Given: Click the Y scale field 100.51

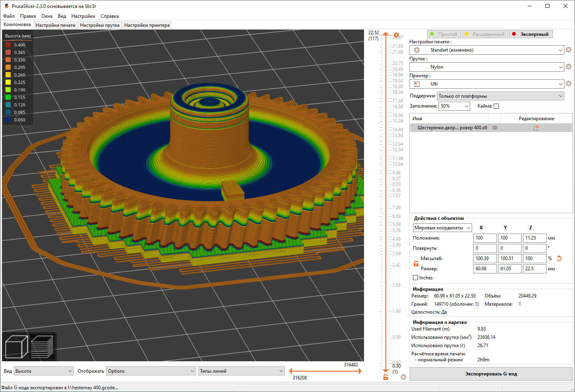Looking at the screenshot, I should click(510, 258).
